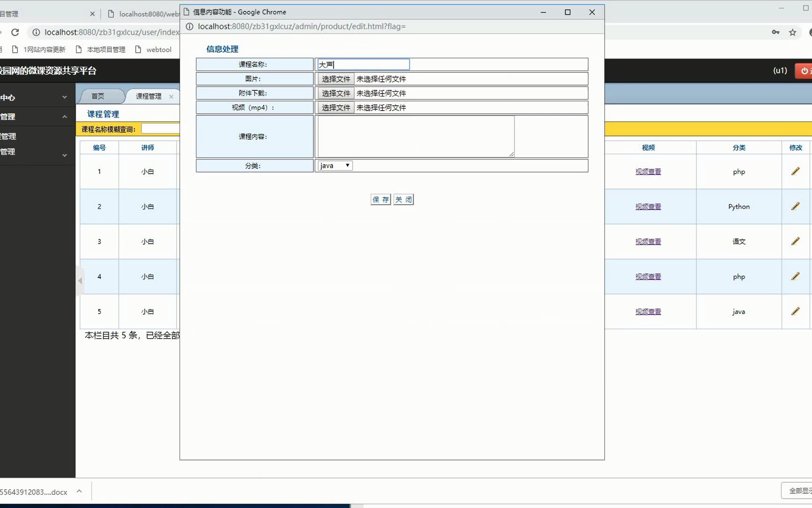
Task: Click the 课程名称模糊查询 search input field
Action: (x=160, y=128)
